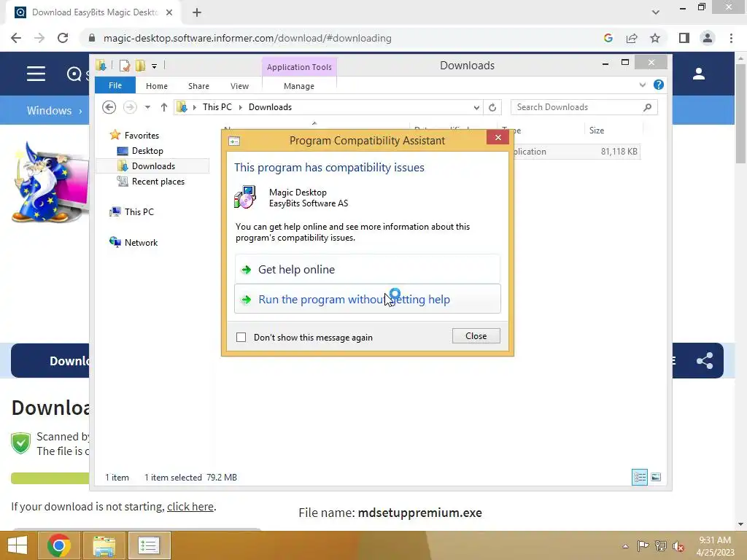Open Chrome three-dot menu
The width and height of the screenshot is (747, 560).
pos(731,38)
